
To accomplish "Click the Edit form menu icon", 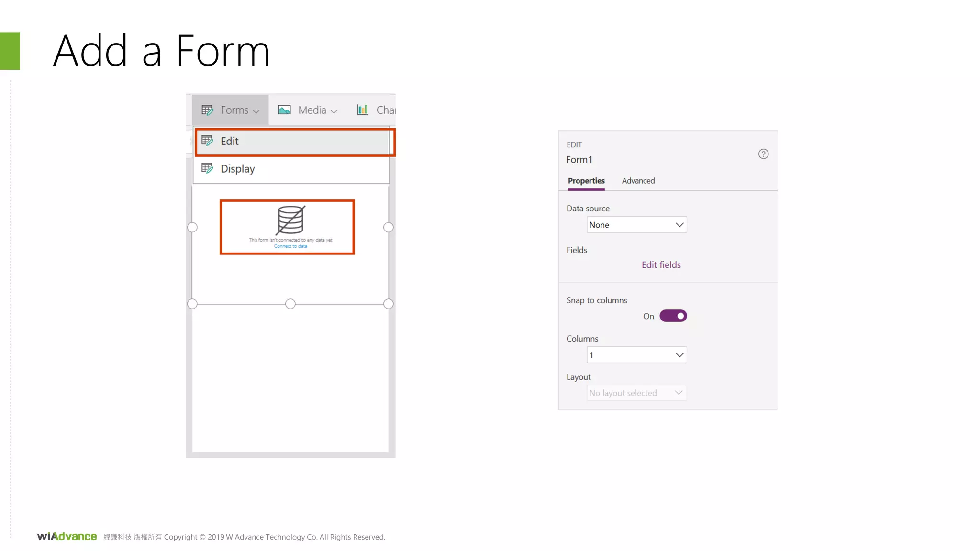I will click(x=207, y=141).
